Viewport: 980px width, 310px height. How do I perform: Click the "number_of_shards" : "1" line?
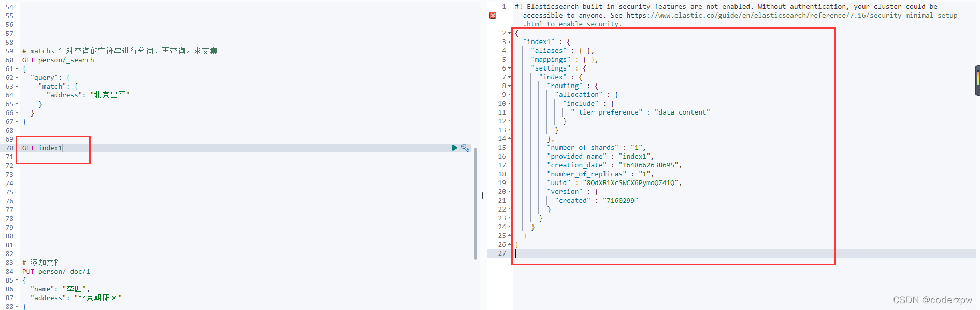pyautogui.click(x=596, y=148)
